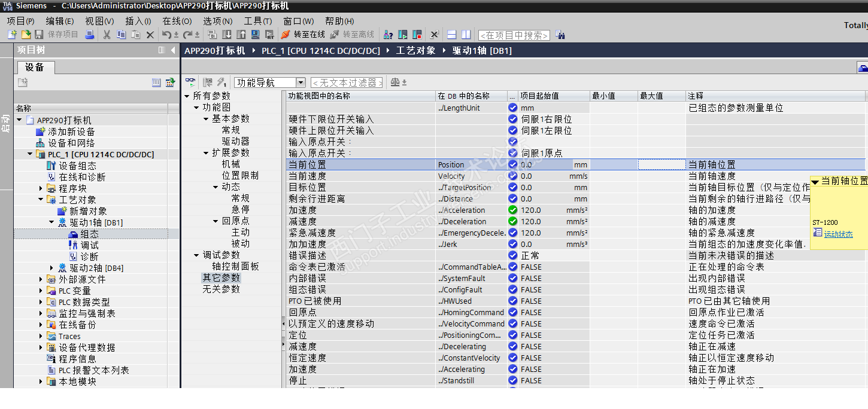Open 视图(V) menu

[x=99, y=21]
